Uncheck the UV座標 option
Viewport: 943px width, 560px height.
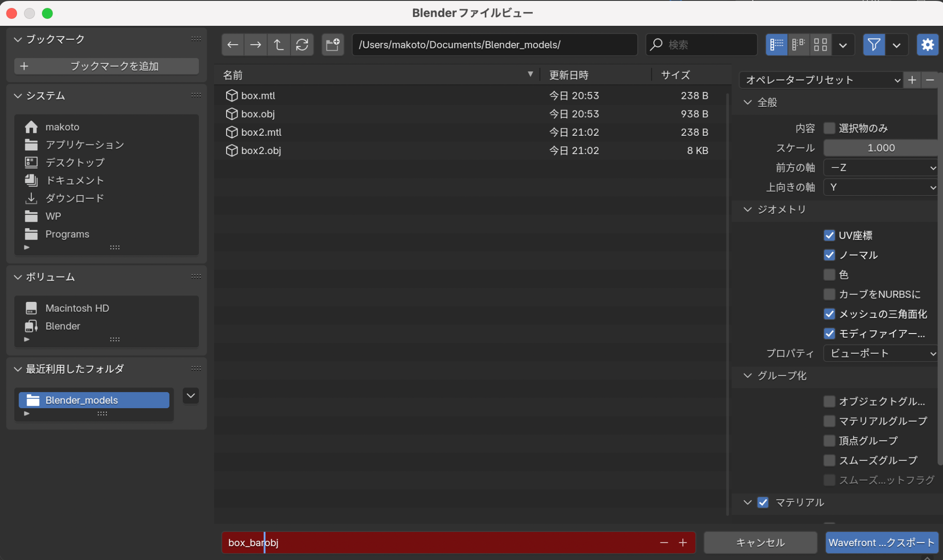[x=829, y=236]
